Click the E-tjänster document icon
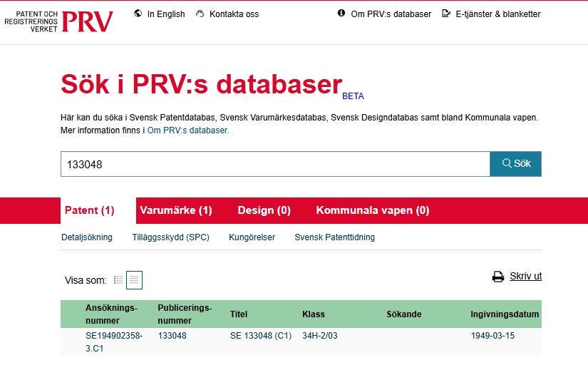 (x=446, y=14)
